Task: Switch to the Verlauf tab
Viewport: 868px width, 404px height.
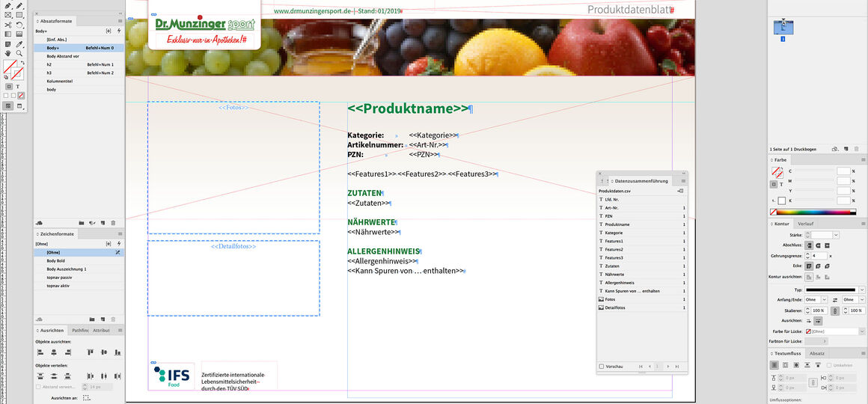Action: click(805, 224)
